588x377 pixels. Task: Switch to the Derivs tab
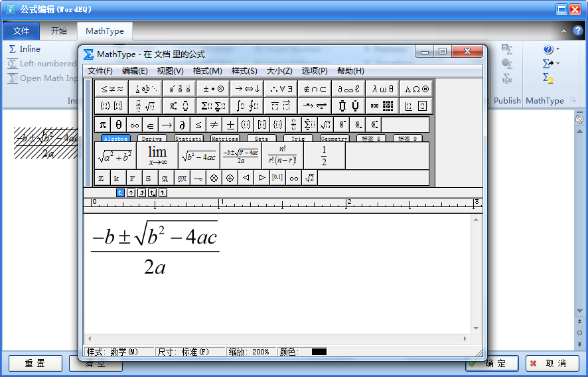(x=152, y=139)
